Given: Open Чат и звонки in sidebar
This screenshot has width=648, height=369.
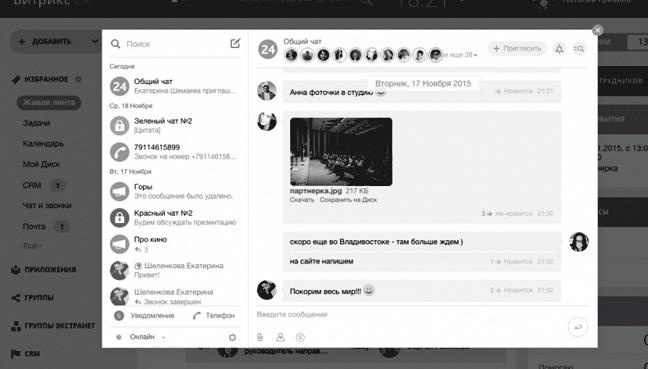Looking at the screenshot, I should click(47, 205).
